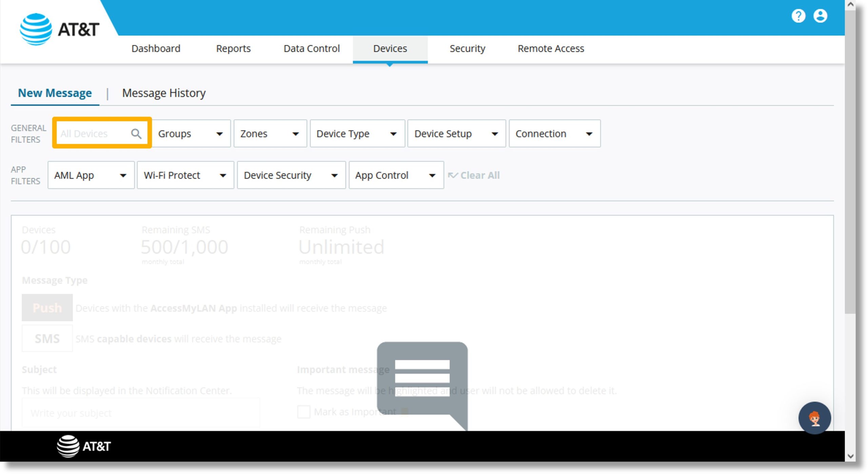Select the New Message tab

54,93
